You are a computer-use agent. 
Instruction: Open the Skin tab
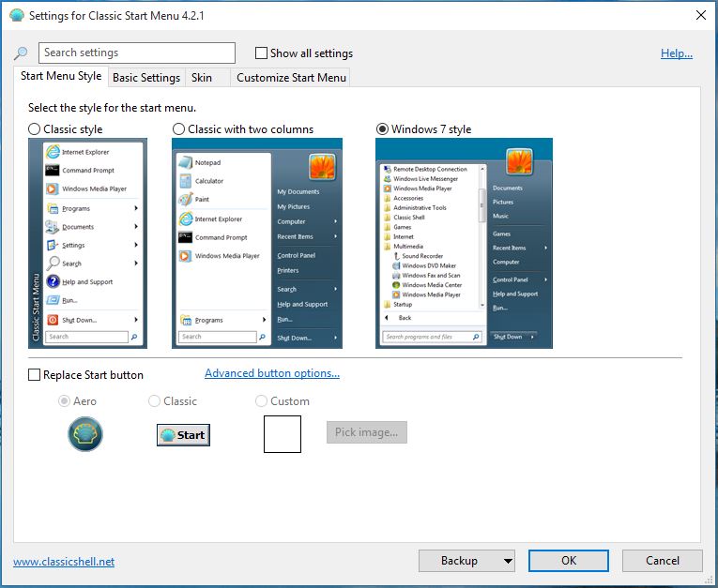(x=207, y=77)
